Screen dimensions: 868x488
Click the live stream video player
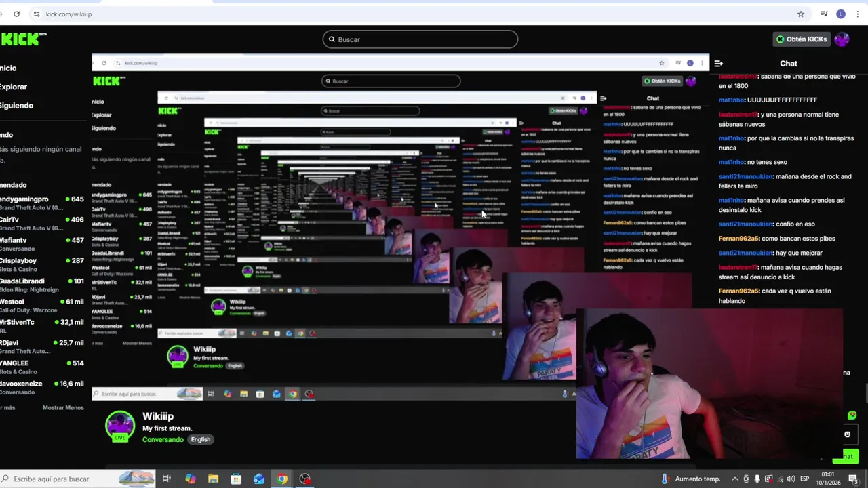pyautogui.click(x=400, y=227)
